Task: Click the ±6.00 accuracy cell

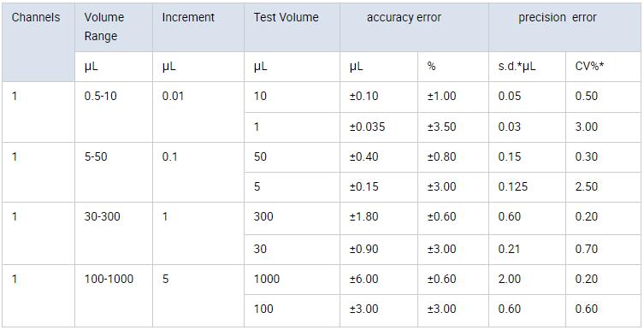Action: click(379, 279)
